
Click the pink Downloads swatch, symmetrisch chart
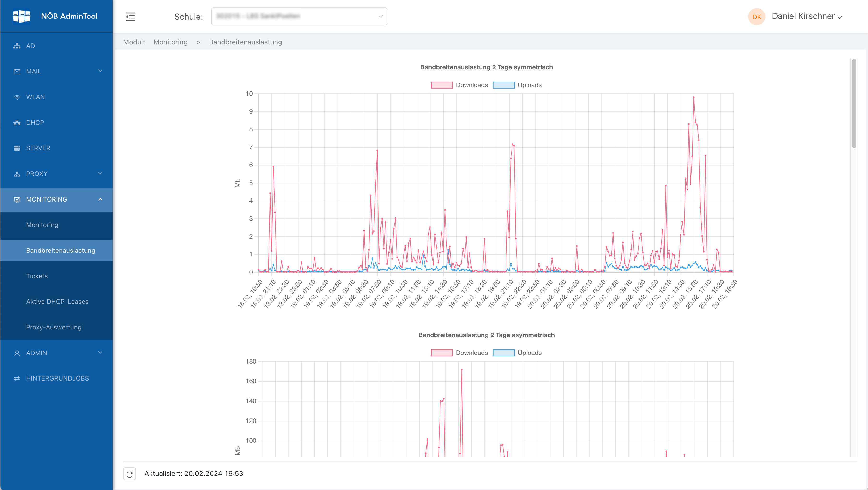[442, 85]
